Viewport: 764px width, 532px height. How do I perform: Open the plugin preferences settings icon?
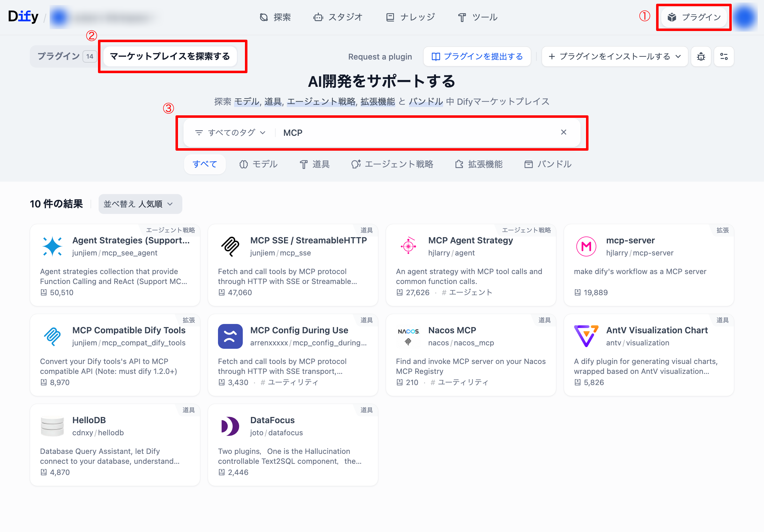(x=723, y=56)
